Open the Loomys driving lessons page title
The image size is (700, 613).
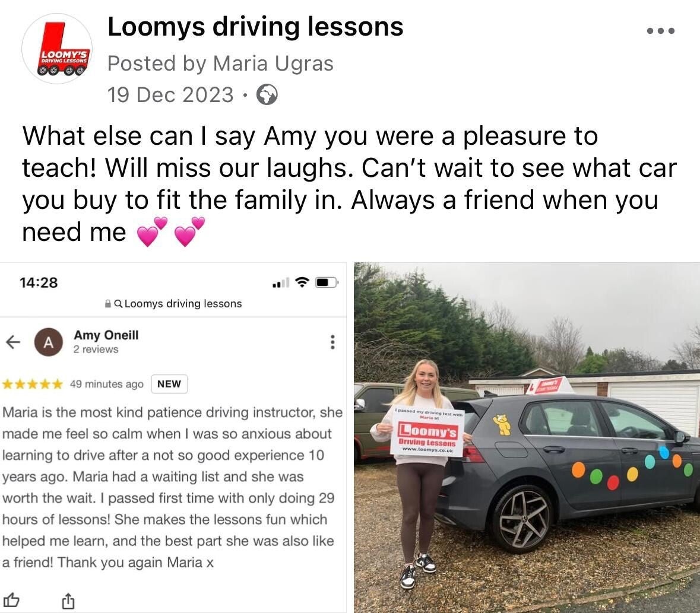point(255,27)
